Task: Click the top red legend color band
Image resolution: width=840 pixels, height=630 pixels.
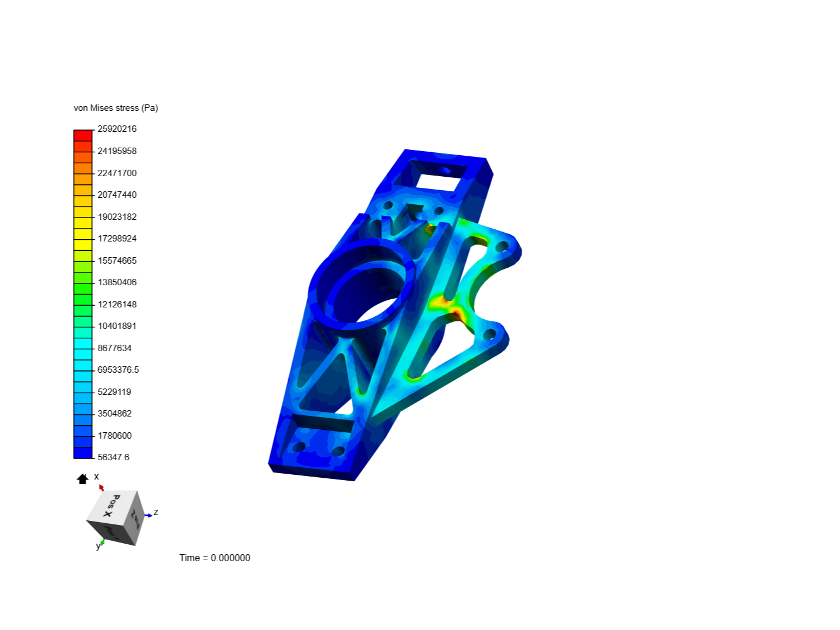Action: click(83, 135)
